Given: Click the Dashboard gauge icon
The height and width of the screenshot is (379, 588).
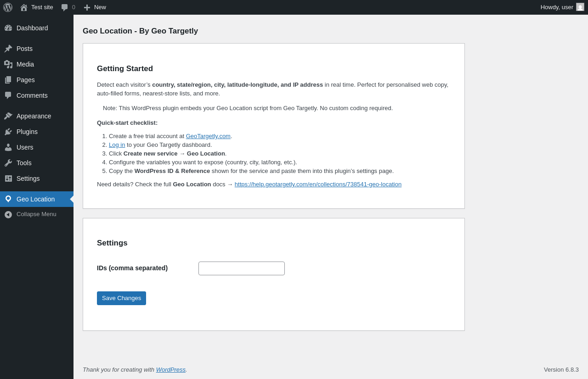Looking at the screenshot, I should 8,28.
